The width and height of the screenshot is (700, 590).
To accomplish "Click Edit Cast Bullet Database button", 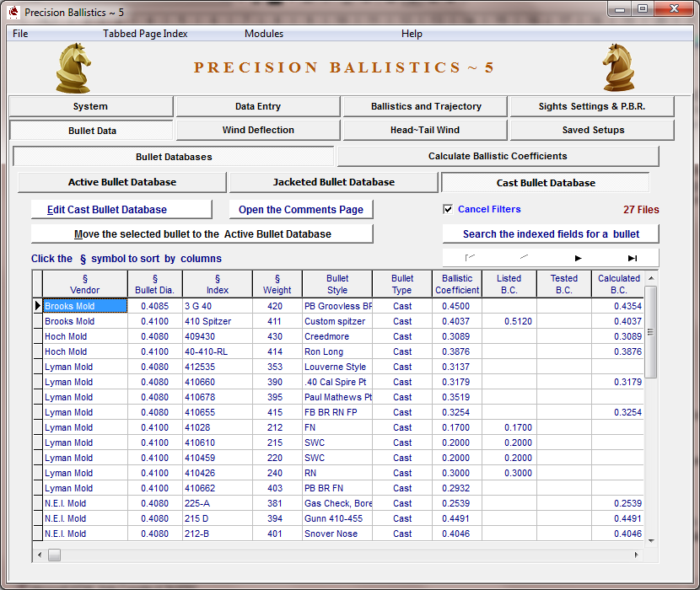I will pyautogui.click(x=121, y=209).
